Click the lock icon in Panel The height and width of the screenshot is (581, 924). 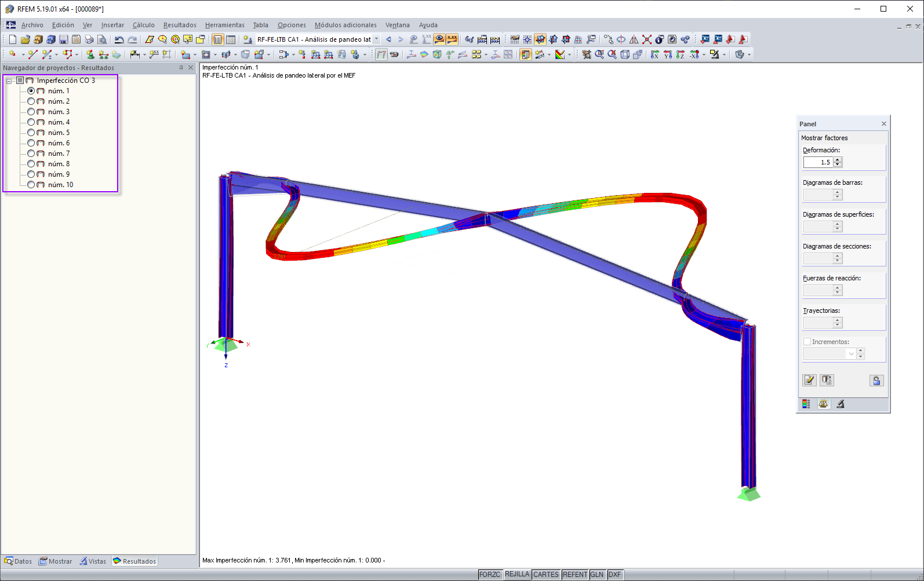coord(876,380)
